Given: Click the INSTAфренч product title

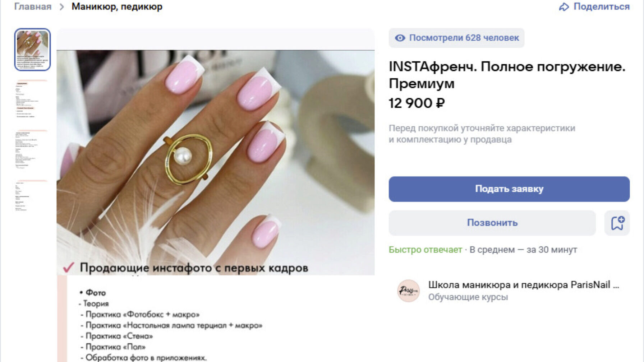Looking at the screenshot, I should click(x=507, y=75).
